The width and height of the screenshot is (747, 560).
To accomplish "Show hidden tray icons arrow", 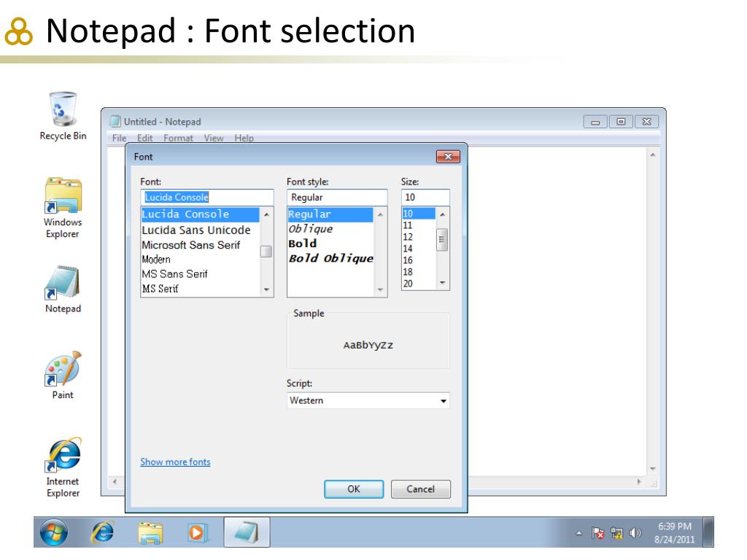I will (578, 533).
